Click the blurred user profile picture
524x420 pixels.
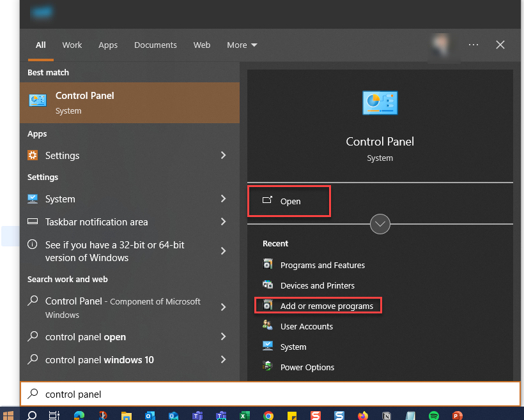point(440,45)
